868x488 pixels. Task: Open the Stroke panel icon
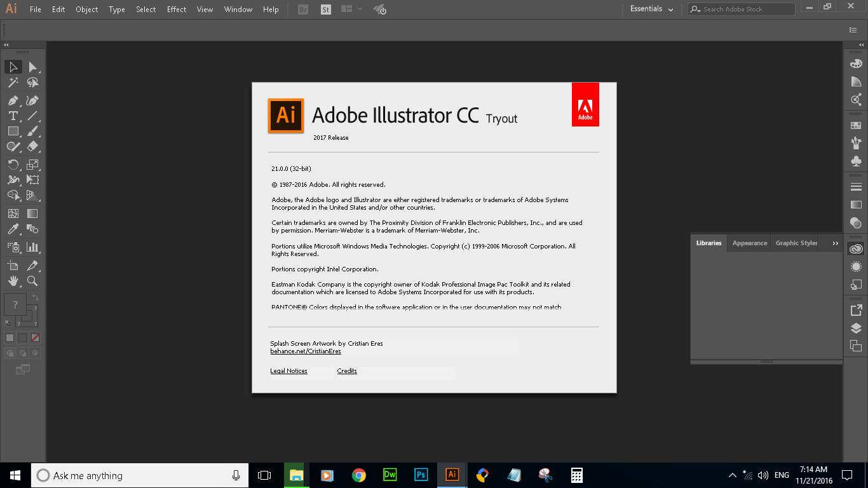pyautogui.click(x=856, y=187)
